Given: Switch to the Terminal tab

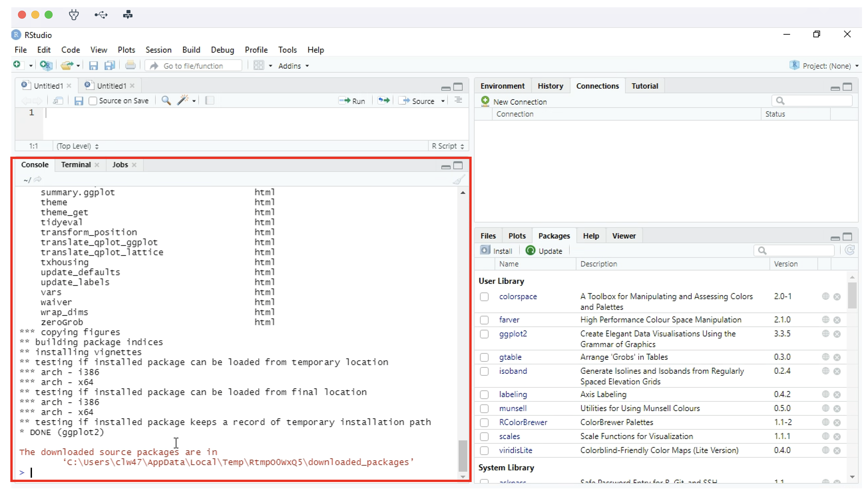Looking at the screenshot, I should 76,165.
